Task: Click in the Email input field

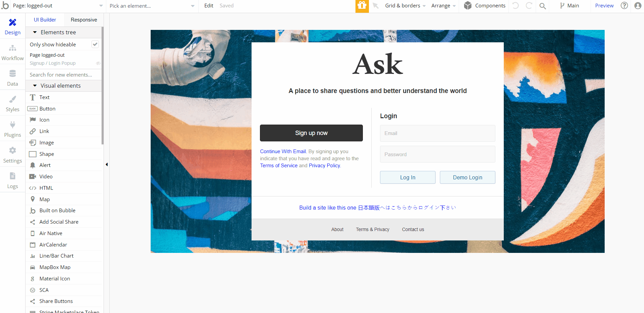Action: click(438, 133)
